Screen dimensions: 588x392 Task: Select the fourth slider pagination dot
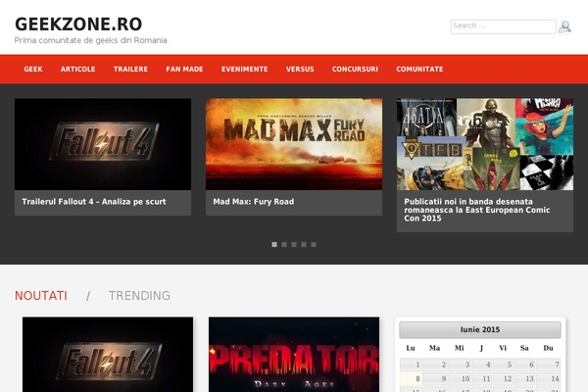click(304, 245)
